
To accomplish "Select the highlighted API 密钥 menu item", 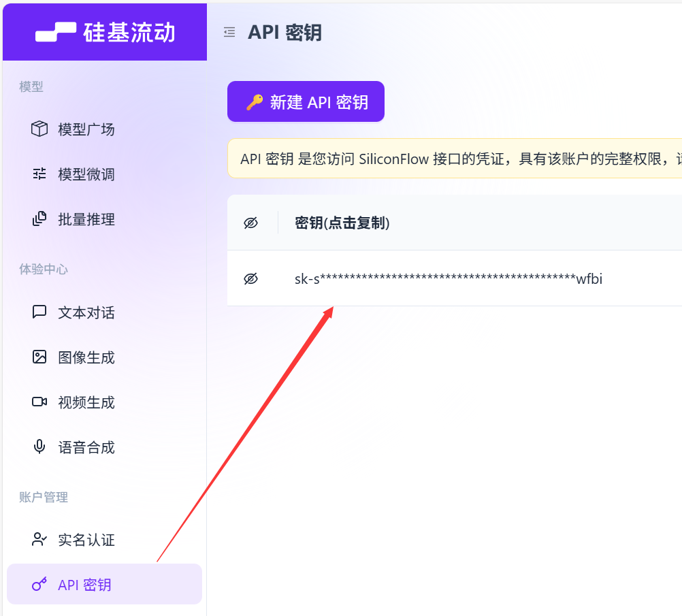I will (x=104, y=584).
